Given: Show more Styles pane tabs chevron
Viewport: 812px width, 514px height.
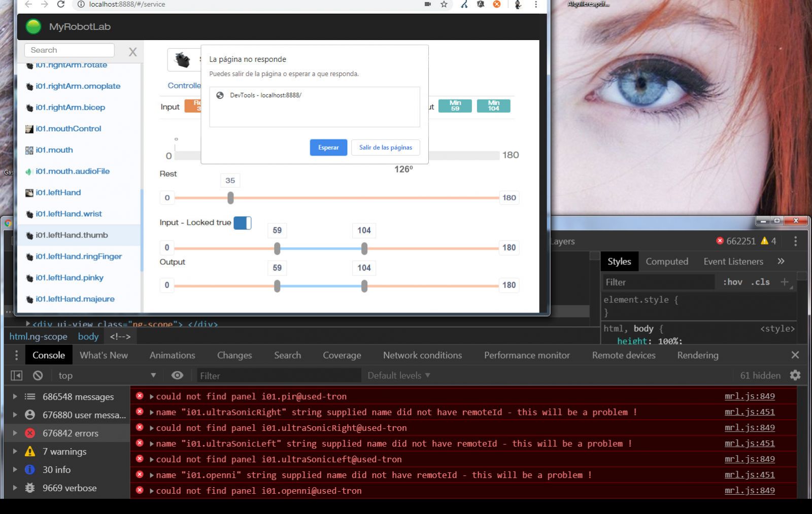Looking at the screenshot, I should coord(781,261).
